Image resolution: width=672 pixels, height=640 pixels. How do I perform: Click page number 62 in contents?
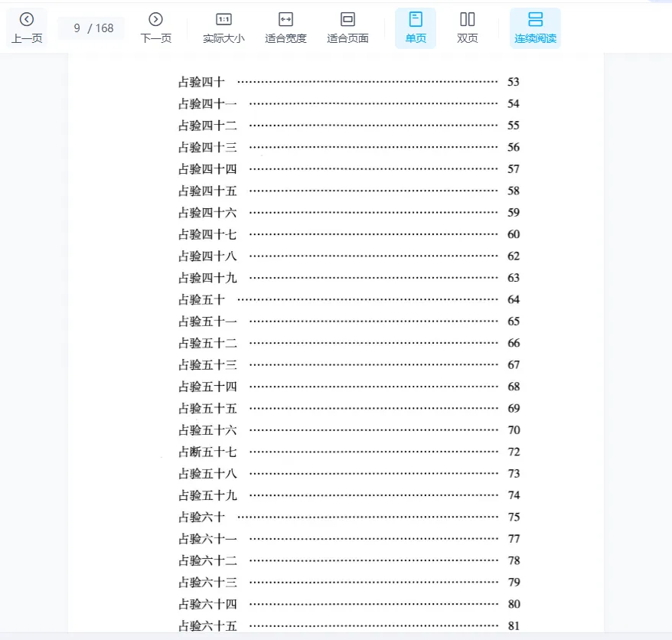(x=514, y=256)
